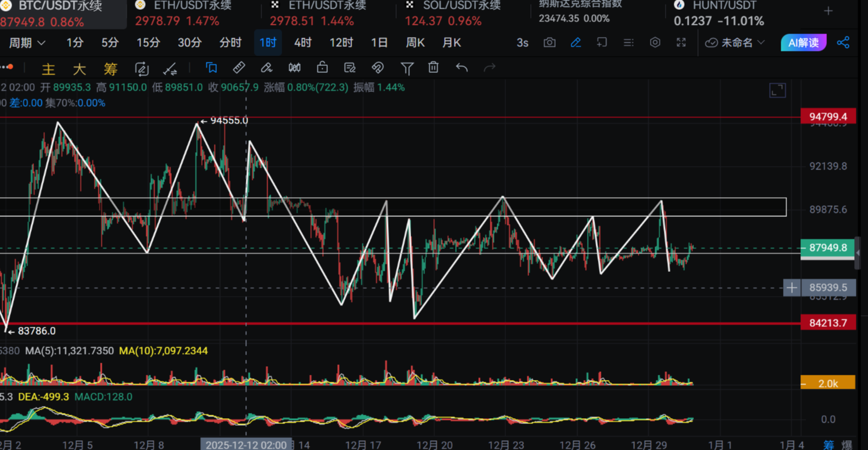Undo last drawing with the undo arrow
This screenshot has height=450, width=868.
point(461,68)
